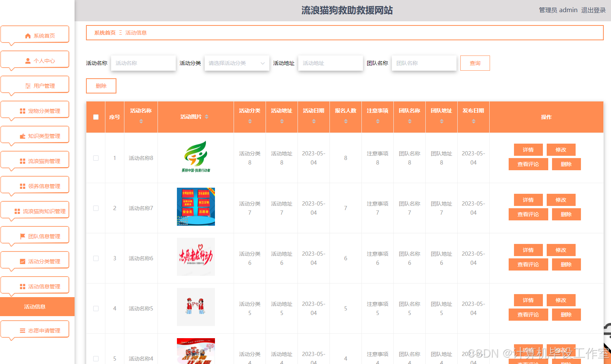Check the box for row 活动名称4
Screen dimensions: 611x364
tap(96, 359)
